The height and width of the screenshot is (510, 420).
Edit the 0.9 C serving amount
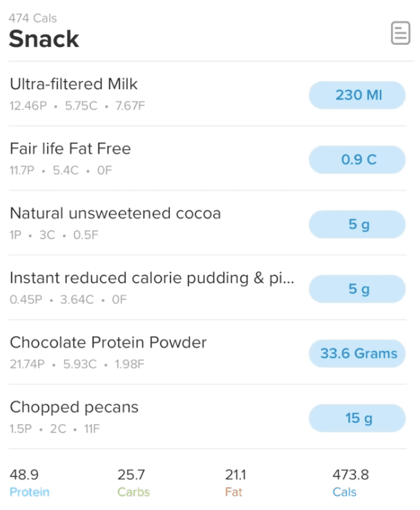tap(357, 160)
